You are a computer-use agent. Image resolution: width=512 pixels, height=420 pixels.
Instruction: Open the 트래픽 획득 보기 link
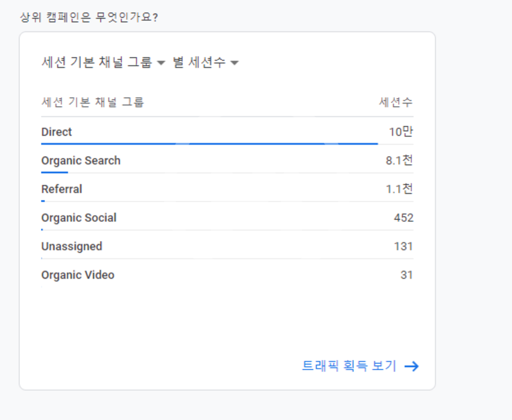click(x=349, y=366)
